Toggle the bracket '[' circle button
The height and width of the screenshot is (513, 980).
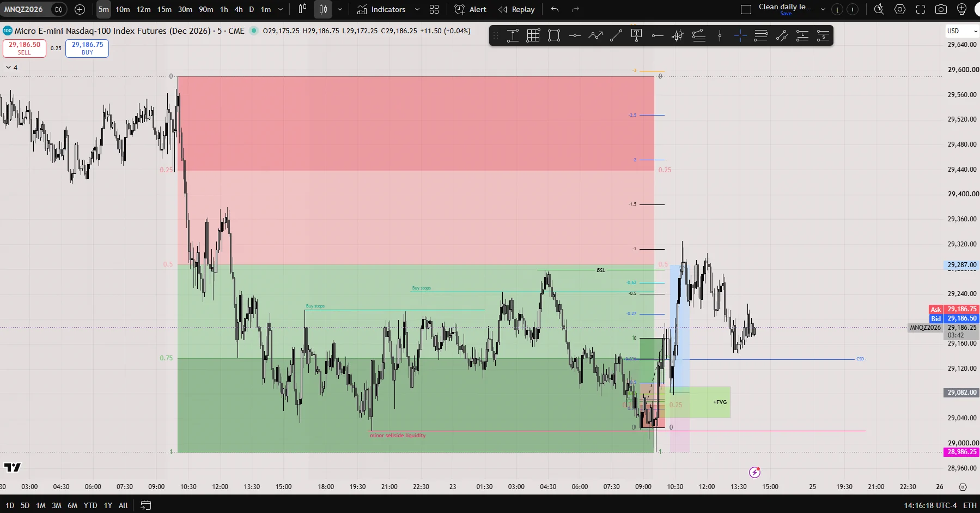(837, 9)
